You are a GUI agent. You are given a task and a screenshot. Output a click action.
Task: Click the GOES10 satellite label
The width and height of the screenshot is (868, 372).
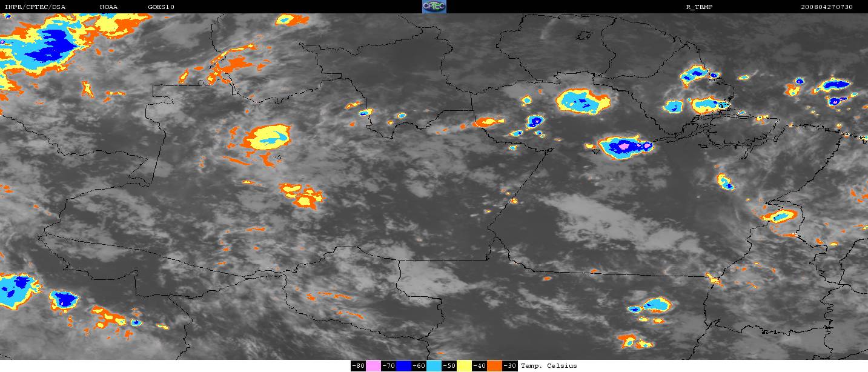click(x=157, y=7)
